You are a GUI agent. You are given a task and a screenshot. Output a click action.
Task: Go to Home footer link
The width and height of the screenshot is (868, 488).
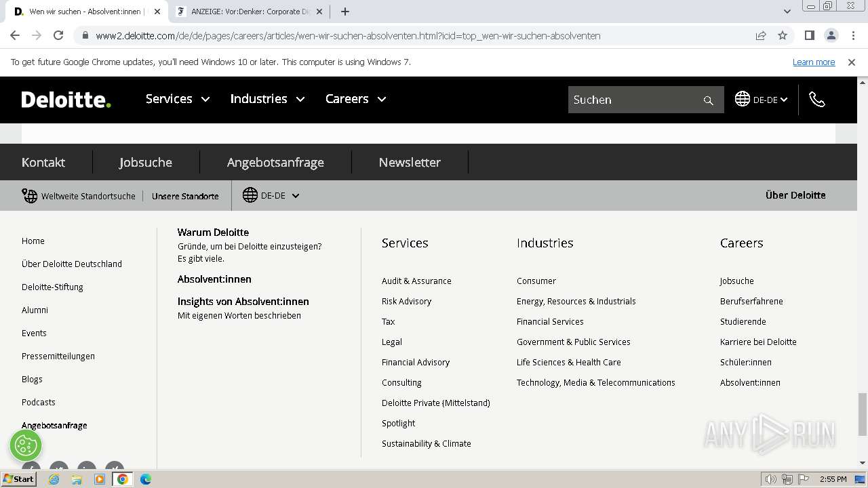click(33, 241)
